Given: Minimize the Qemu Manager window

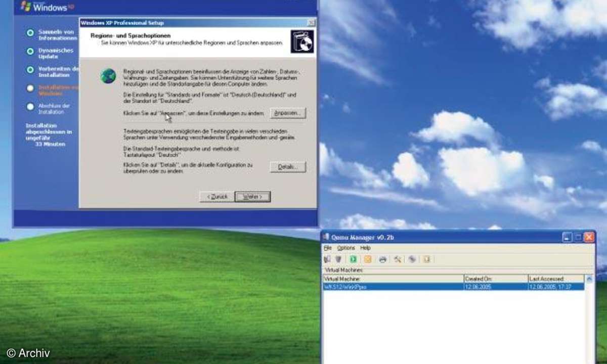Looking at the screenshot, I should tap(568, 237).
